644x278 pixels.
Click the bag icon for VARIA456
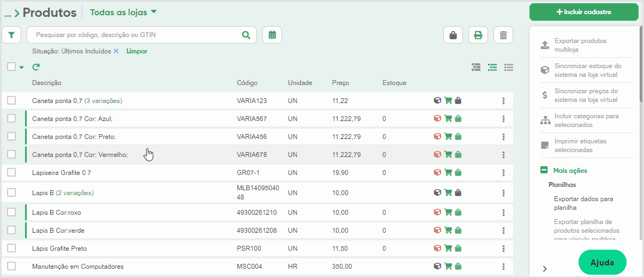pos(459,137)
